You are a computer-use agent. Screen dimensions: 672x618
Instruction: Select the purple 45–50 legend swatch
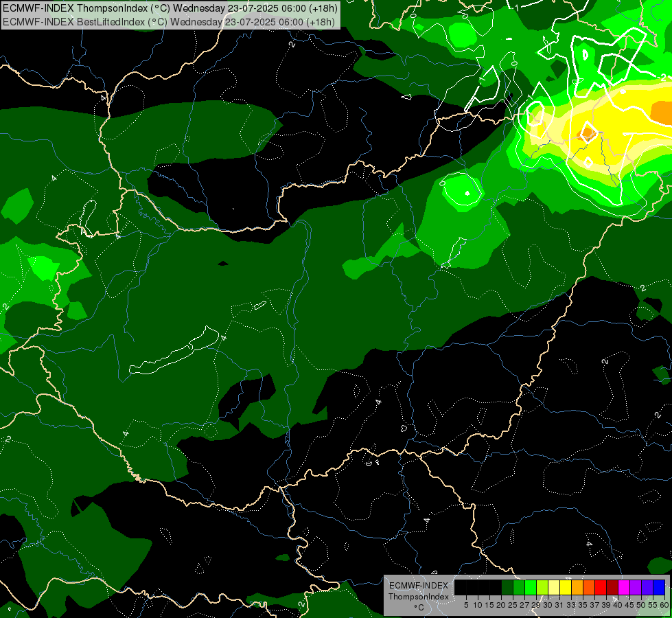(x=636, y=587)
